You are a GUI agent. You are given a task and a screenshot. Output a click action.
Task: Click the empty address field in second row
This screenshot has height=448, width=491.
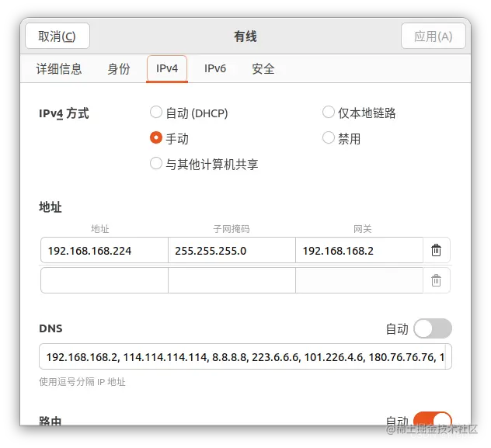(104, 280)
